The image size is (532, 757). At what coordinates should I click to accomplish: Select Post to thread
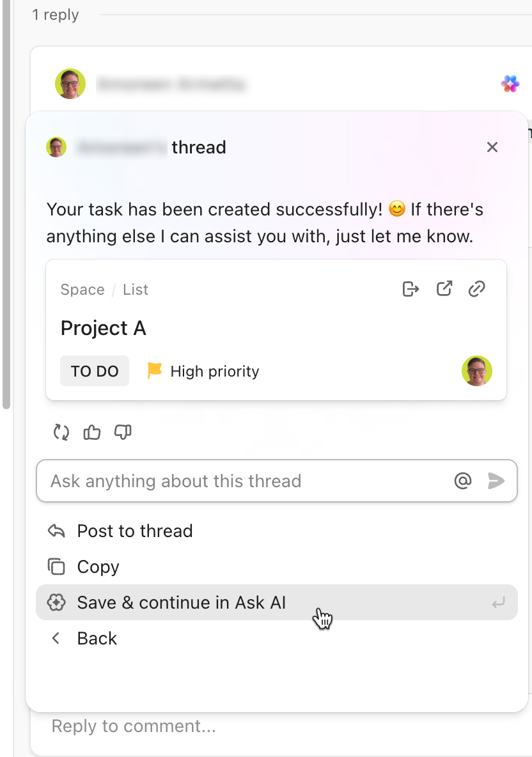(x=134, y=531)
